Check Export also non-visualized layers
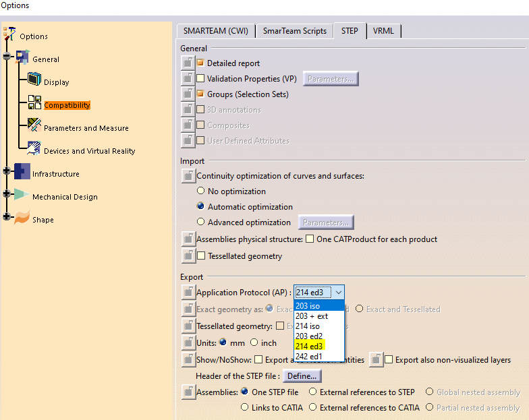Viewport: 529px width, 420px height. pyautogui.click(x=389, y=359)
